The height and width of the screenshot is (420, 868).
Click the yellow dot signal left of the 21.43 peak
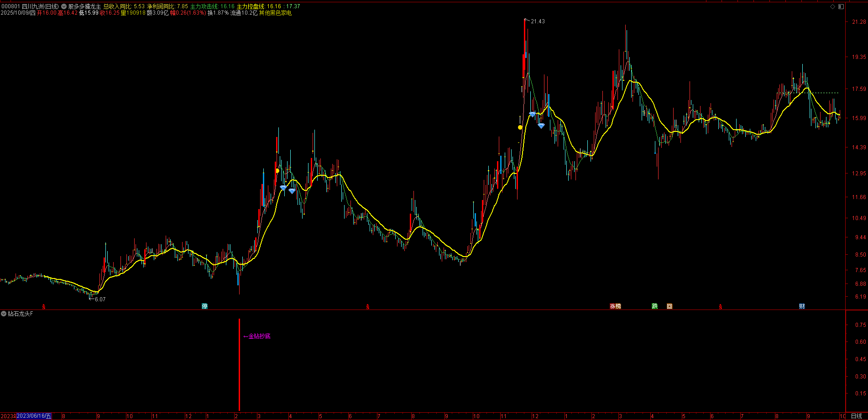tap(520, 127)
